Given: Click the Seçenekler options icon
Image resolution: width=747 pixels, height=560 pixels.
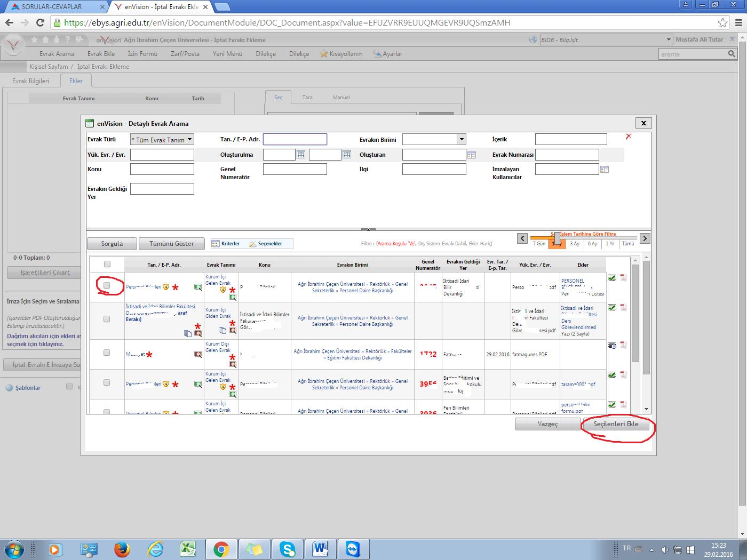Looking at the screenshot, I should point(253,244).
